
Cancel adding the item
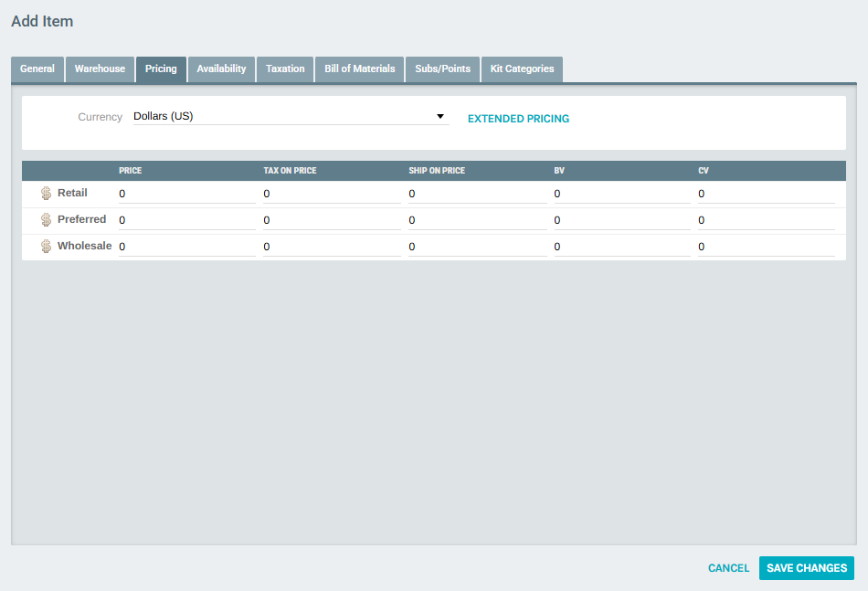point(728,567)
